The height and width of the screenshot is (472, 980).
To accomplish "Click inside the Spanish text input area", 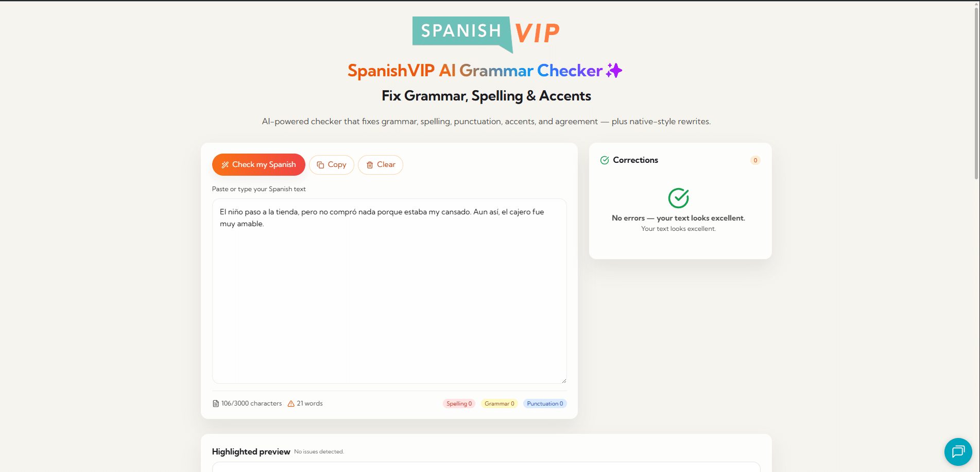I will point(389,289).
